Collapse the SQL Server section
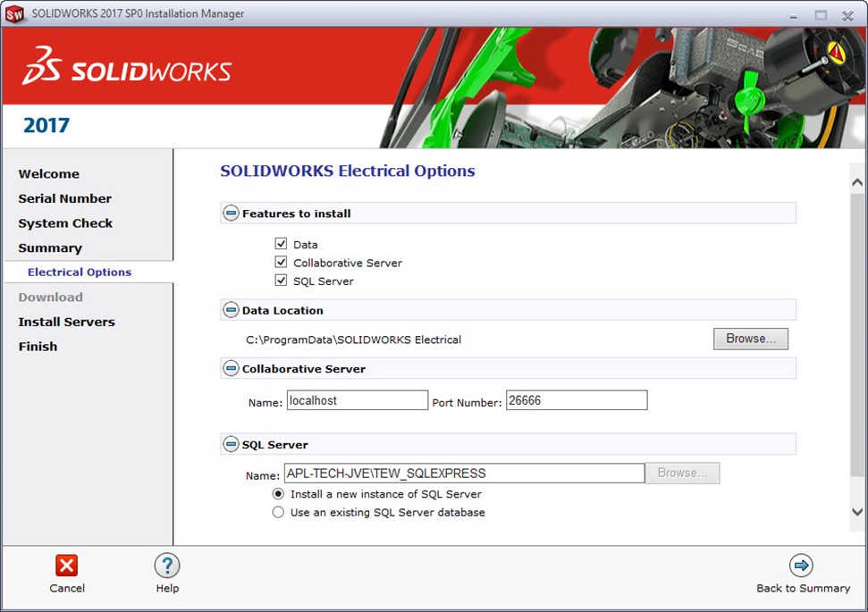 click(x=231, y=445)
